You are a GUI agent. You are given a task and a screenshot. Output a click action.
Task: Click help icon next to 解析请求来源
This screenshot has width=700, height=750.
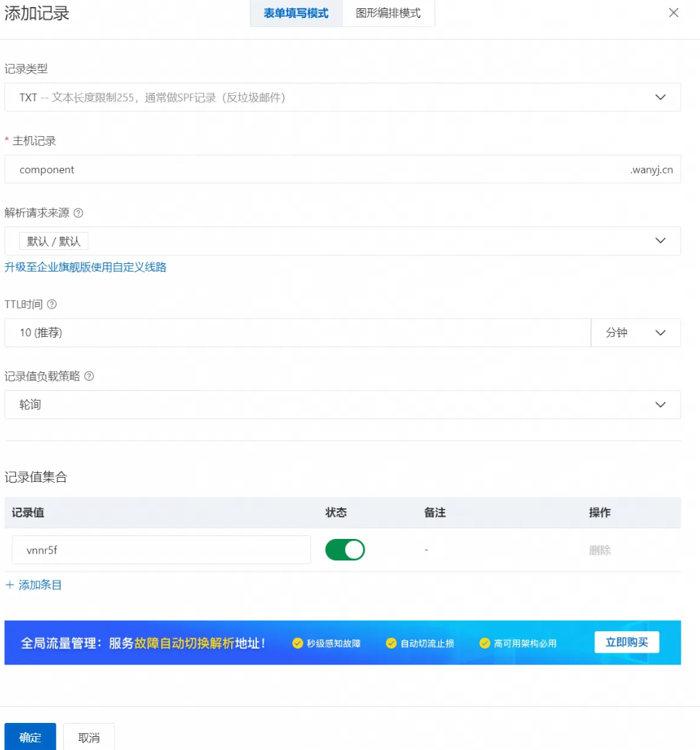coord(78,213)
